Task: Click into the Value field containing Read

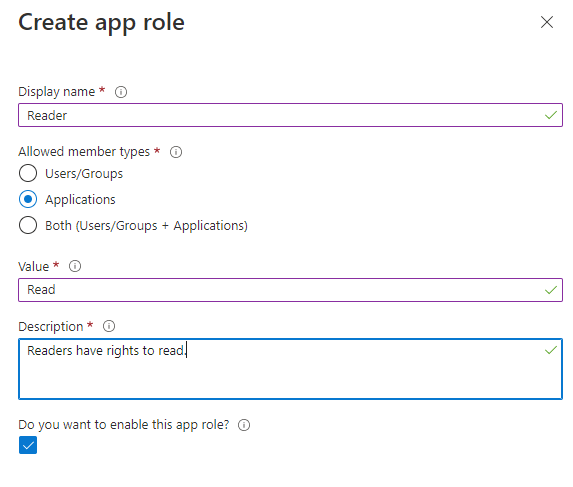Action: (290, 290)
